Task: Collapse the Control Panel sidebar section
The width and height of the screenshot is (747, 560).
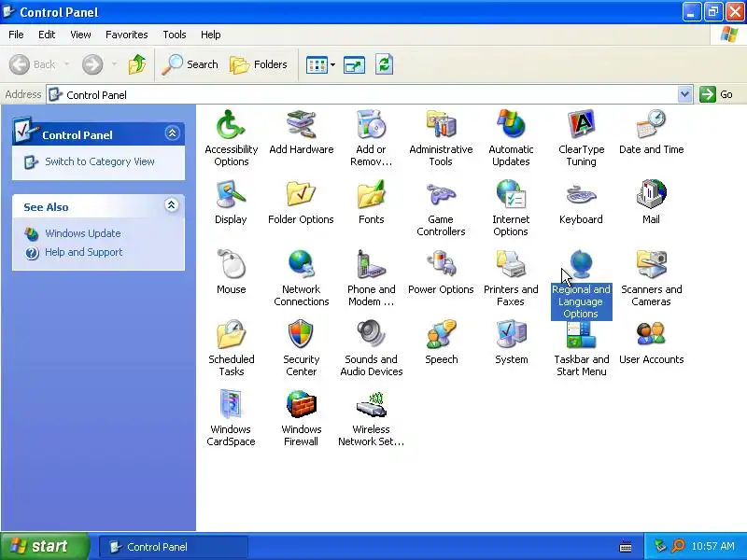Action: [172, 133]
